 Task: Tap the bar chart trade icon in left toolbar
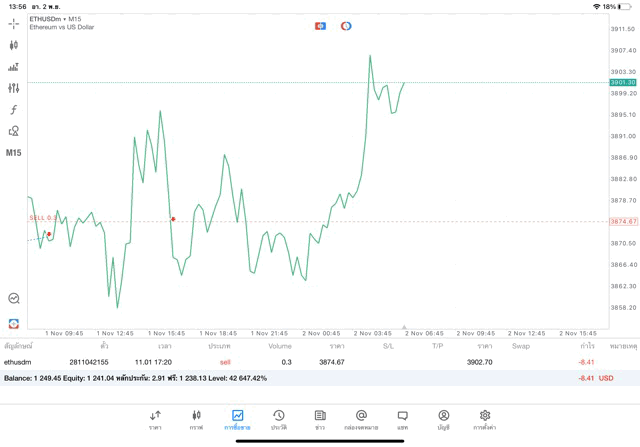(x=14, y=67)
